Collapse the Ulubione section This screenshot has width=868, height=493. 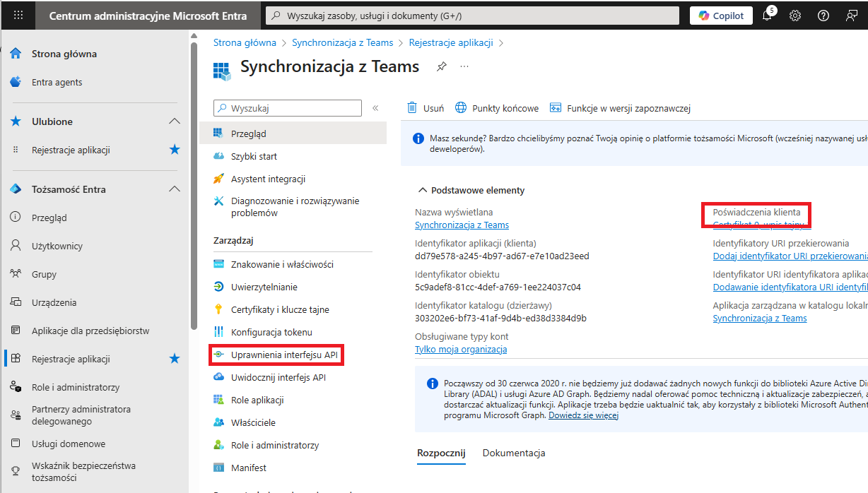175,121
